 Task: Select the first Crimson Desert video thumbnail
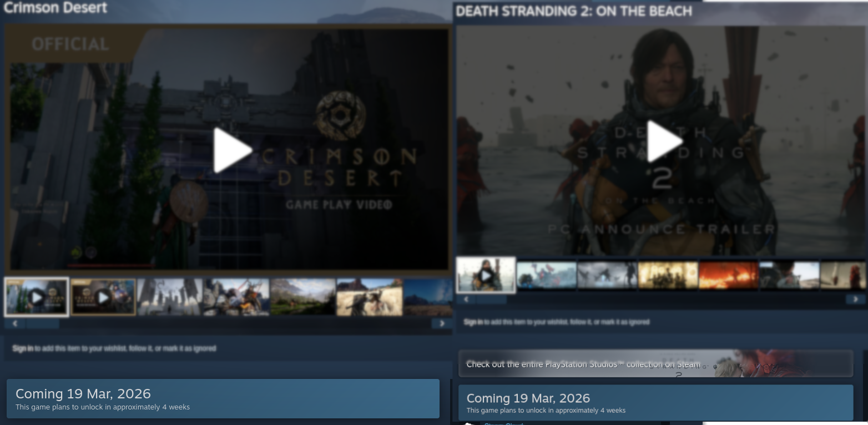pyautogui.click(x=37, y=297)
